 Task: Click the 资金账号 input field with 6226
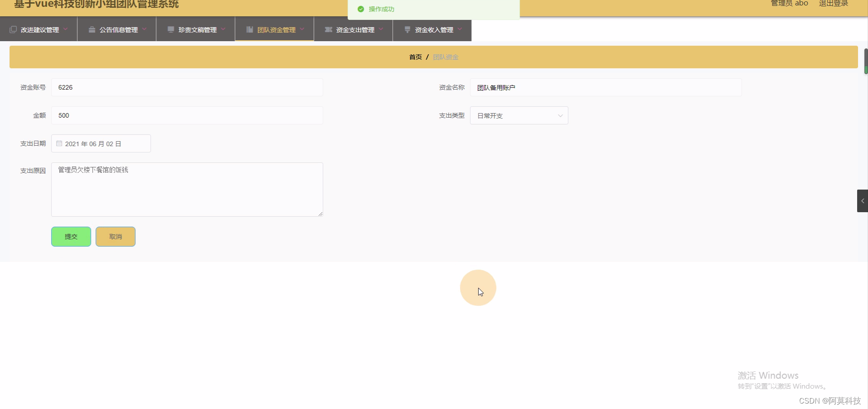click(187, 87)
